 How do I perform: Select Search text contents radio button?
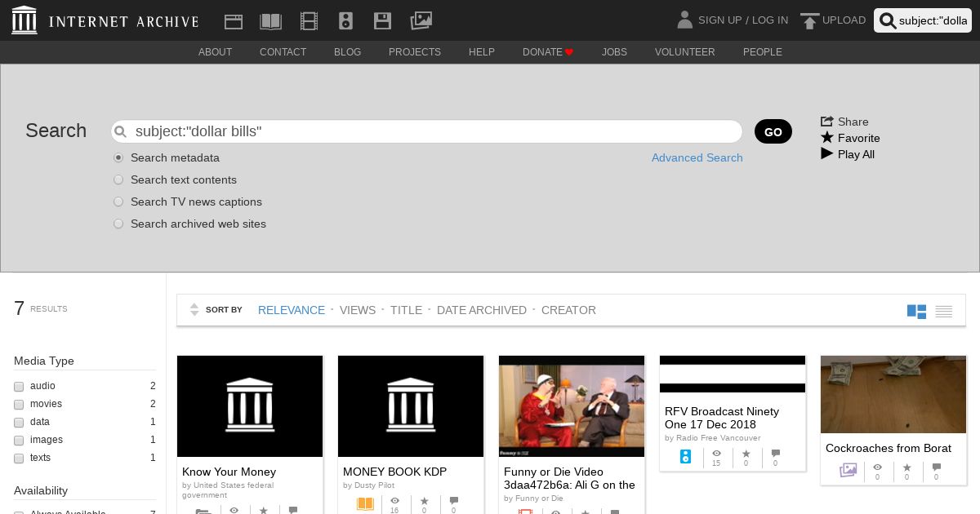pyautogui.click(x=118, y=179)
